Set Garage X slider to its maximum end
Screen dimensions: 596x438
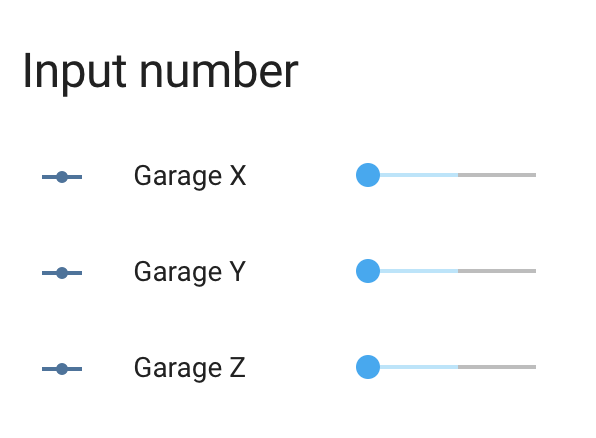[x=535, y=175]
